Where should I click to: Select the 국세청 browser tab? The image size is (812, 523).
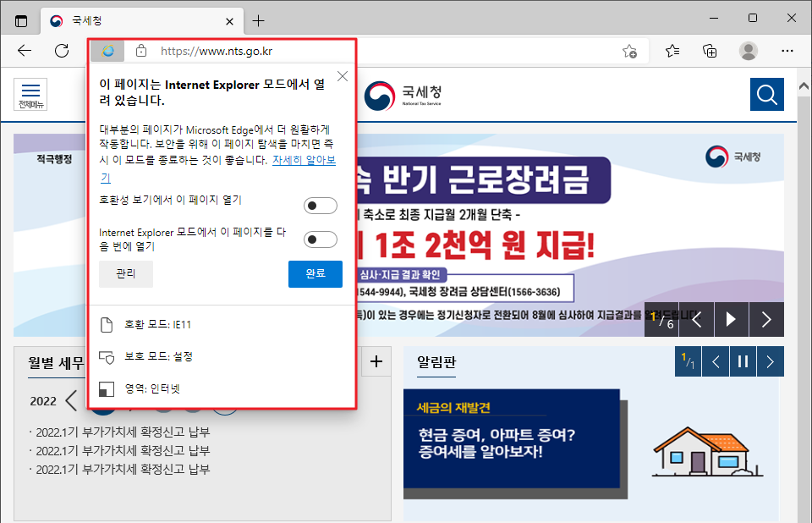pyautogui.click(x=141, y=21)
